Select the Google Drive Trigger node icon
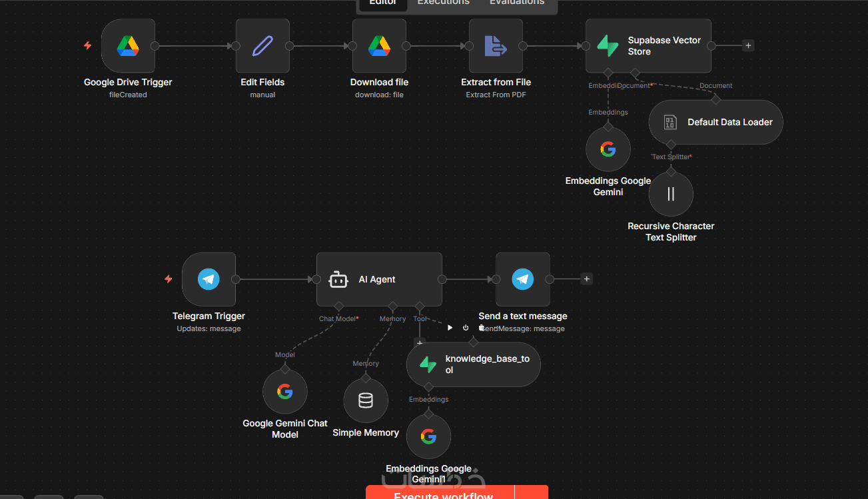868x499 pixels. point(128,46)
